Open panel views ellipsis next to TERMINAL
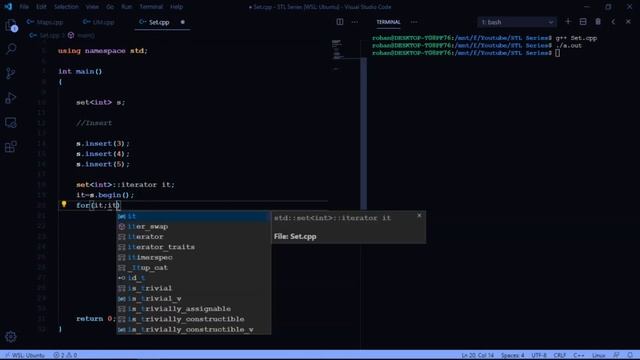Viewport: 640px width, 360px height. pos(414,22)
